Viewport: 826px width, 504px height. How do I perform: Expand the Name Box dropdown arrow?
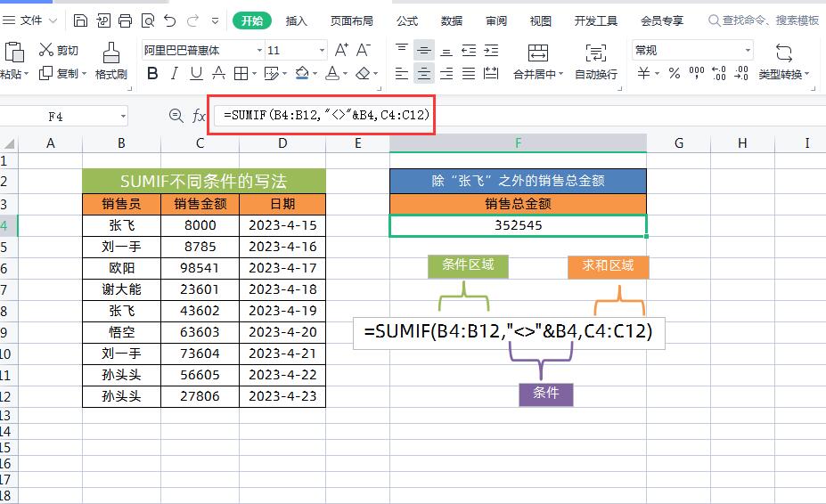click(x=123, y=116)
